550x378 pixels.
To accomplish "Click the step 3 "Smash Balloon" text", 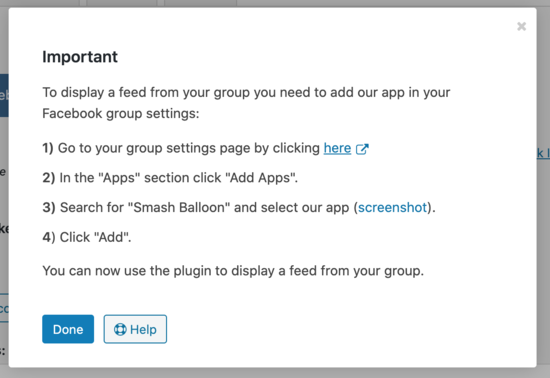I will click(x=239, y=208).
